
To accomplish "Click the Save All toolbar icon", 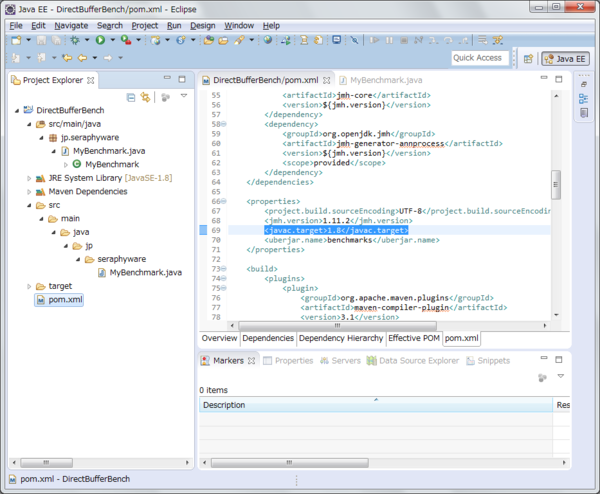I will [56, 40].
